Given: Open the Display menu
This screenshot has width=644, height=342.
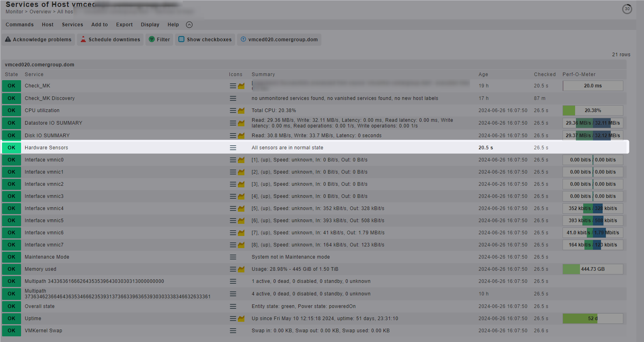Looking at the screenshot, I should pyautogui.click(x=150, y=25).
